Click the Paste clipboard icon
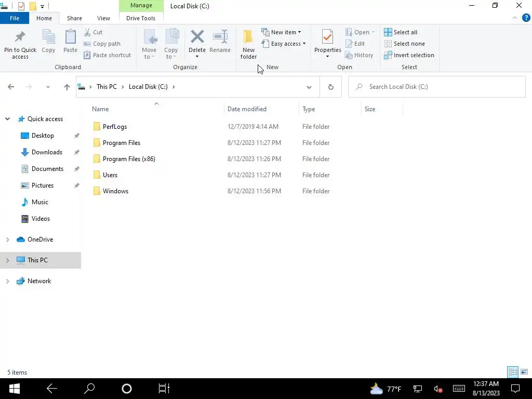 pos(70,37)
